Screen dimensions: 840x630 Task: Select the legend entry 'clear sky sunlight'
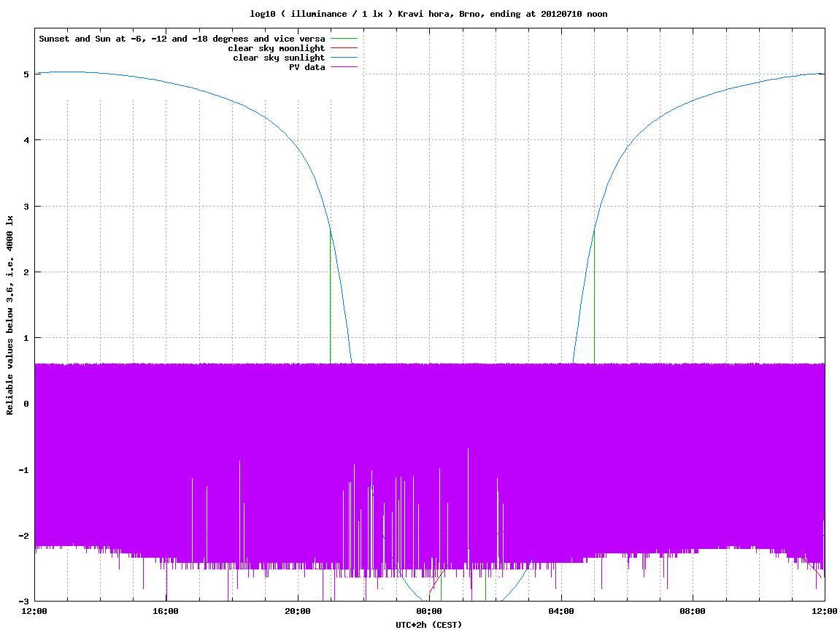tap(279, 58)
